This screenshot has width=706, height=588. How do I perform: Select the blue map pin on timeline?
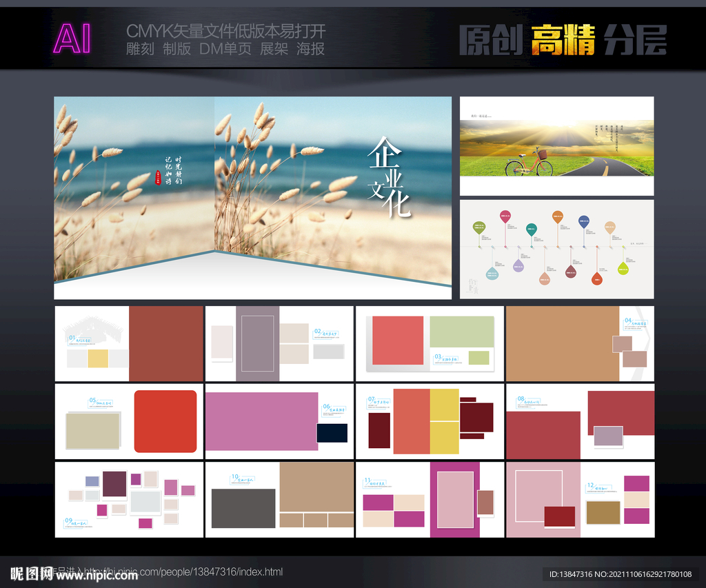click(584, 221)
